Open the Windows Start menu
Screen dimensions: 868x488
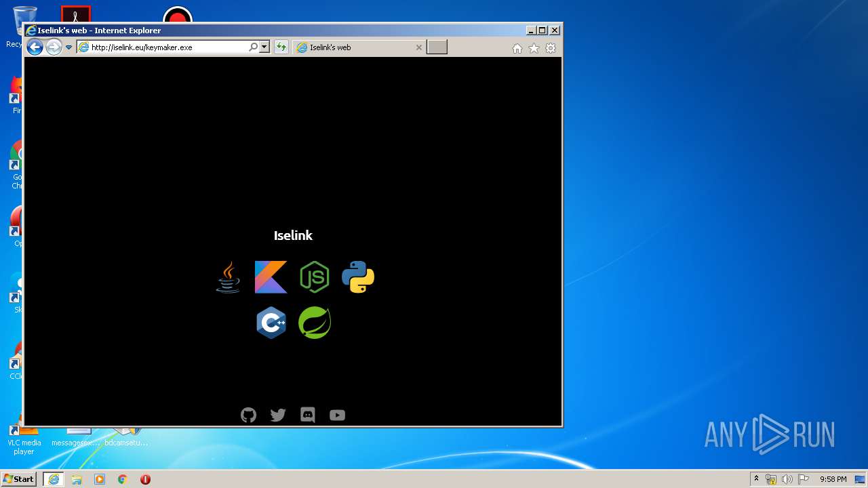18,479
